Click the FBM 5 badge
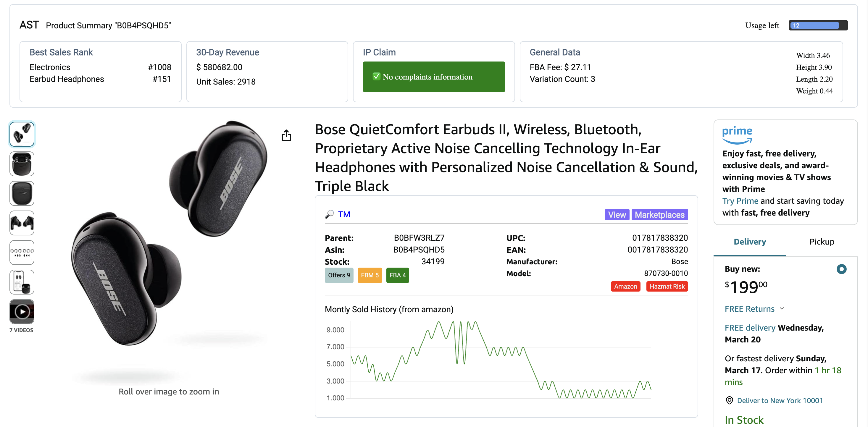This screenshot has height=427, width=868. click(x=370, y=275)
